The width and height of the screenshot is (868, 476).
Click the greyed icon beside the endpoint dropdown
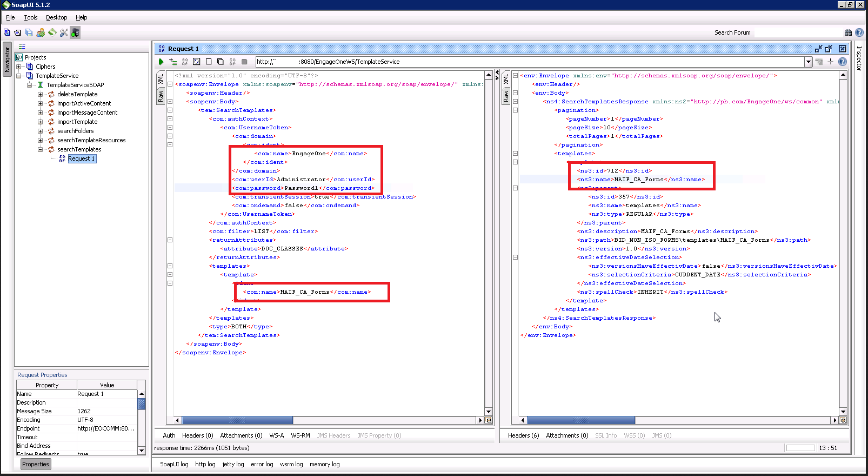click(x=819, y=62)
